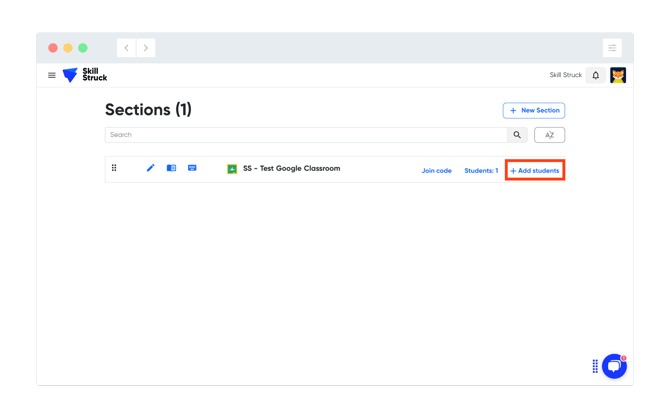Open the browser window settings menu
This screenshot has height=418, width=670.
[612, 48]
